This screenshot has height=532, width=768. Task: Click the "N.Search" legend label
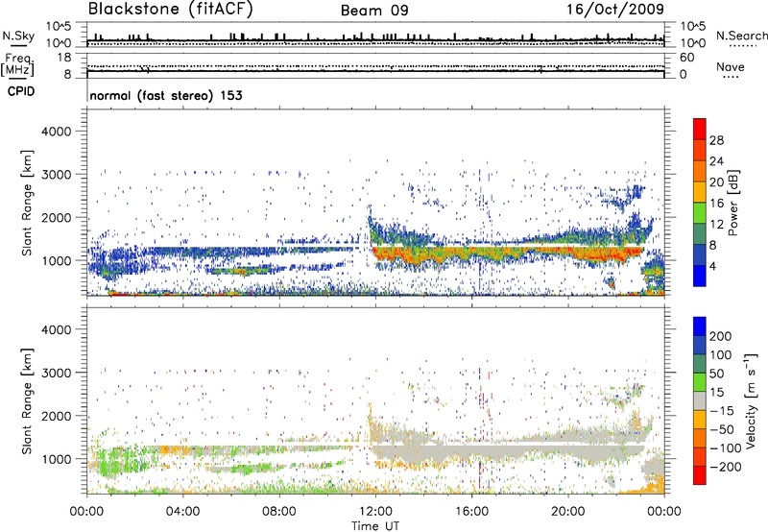[741, 36]
